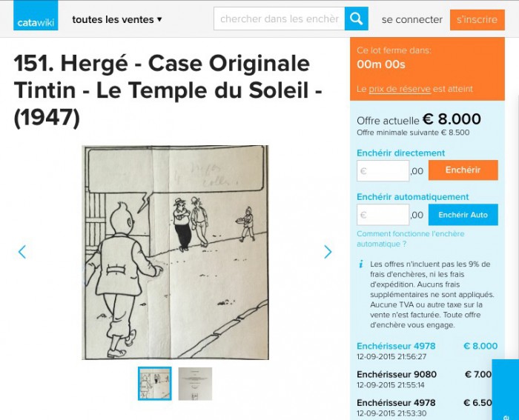Screen dimensions: 519x420
Task: Click the automatic bid amount field
Action: point(383,215)
